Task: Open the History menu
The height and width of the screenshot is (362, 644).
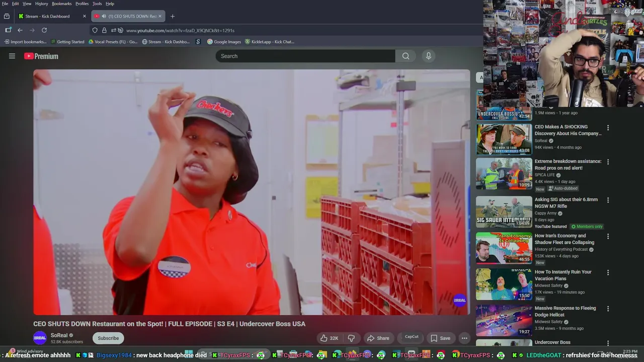Action: click(x=42, y=4)
